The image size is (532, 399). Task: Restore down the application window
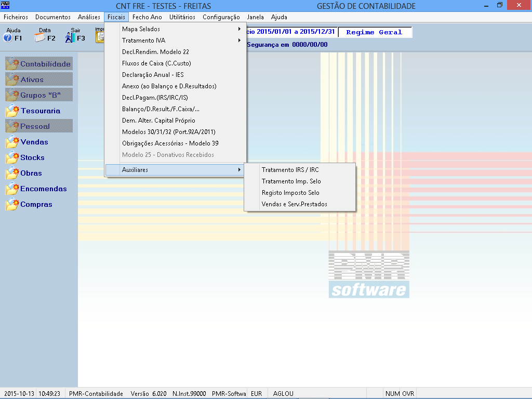pyautogui.click(x=499, y=5)
